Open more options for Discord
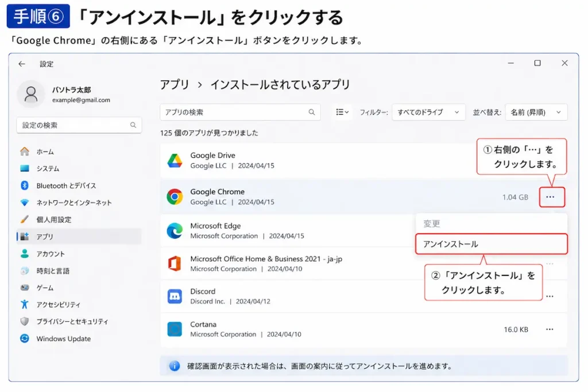Viewport: 588px width, 392px height. (x=550, y=296)
